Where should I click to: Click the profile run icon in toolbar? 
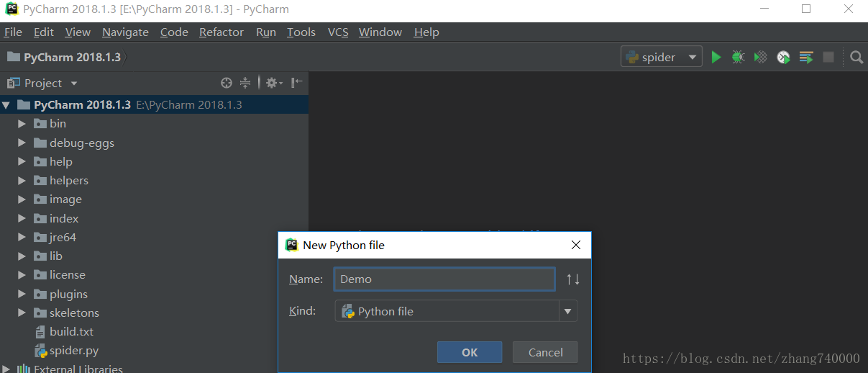(783, 57)
